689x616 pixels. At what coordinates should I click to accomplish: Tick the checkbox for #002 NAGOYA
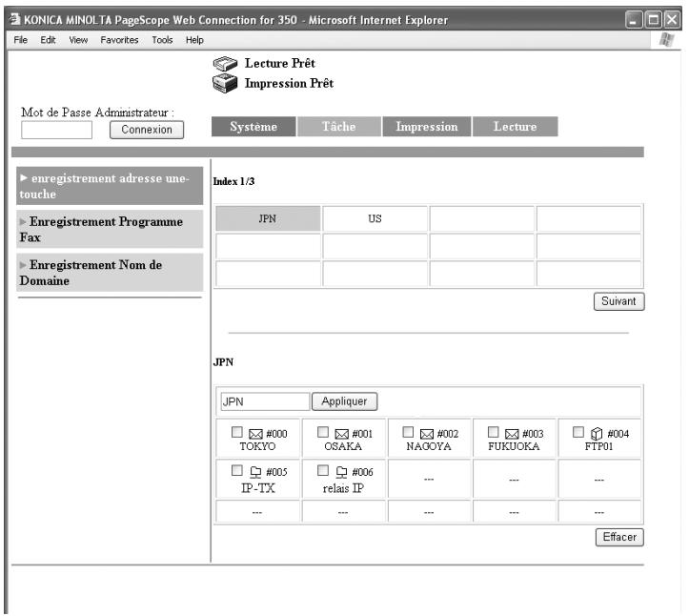pyautogui.click(x=408, y=432)
